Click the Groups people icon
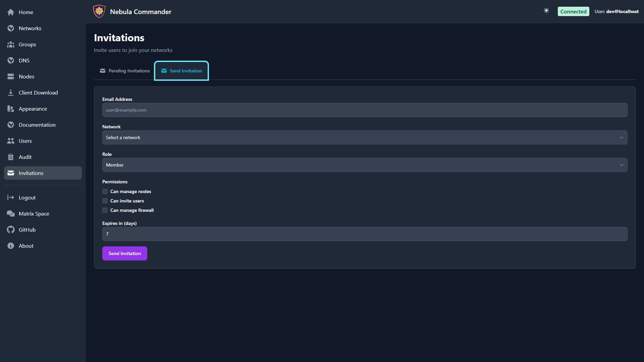Screen dimensions: 644x362 11,44
